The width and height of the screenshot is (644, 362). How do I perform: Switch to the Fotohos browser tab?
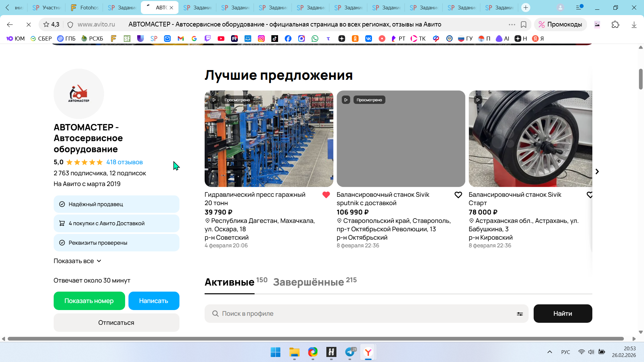[x=85, y=7]
